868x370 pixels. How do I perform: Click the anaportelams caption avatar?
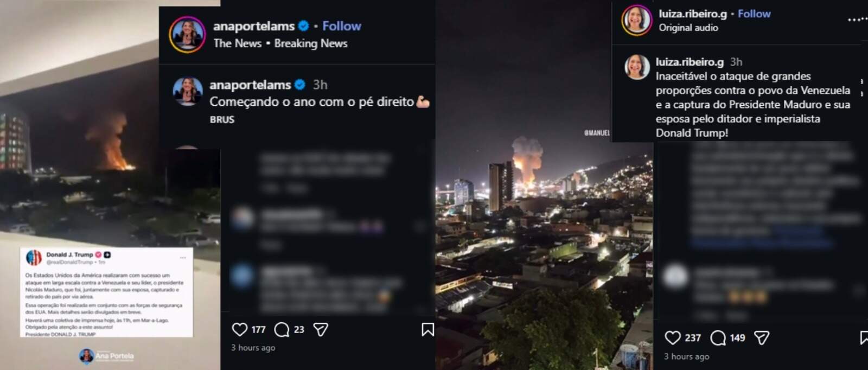click(188, 91)
